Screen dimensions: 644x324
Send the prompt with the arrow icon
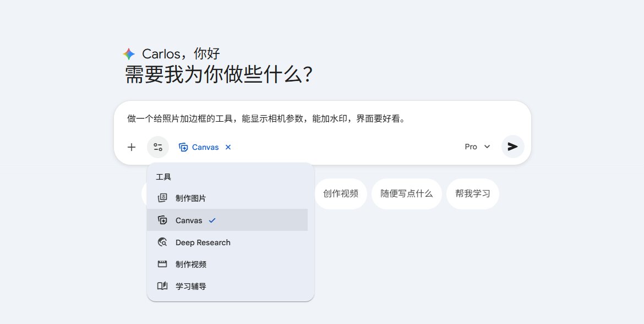point(512,147)
